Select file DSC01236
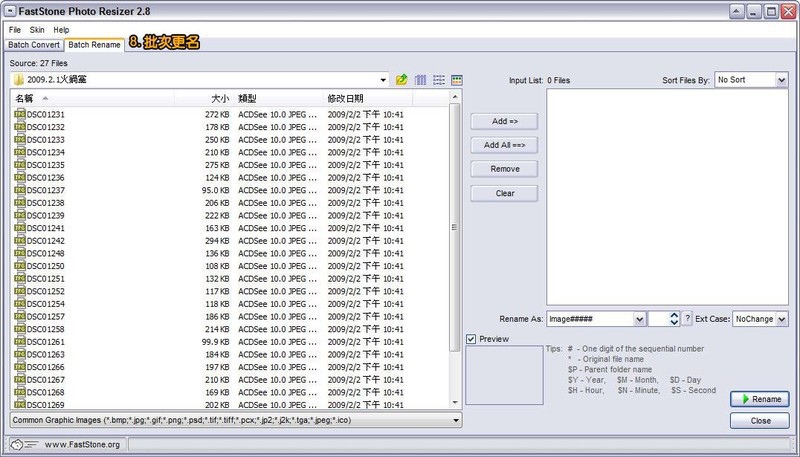The height and width of the screenshot is (457, 800). [x=45, y=177]
